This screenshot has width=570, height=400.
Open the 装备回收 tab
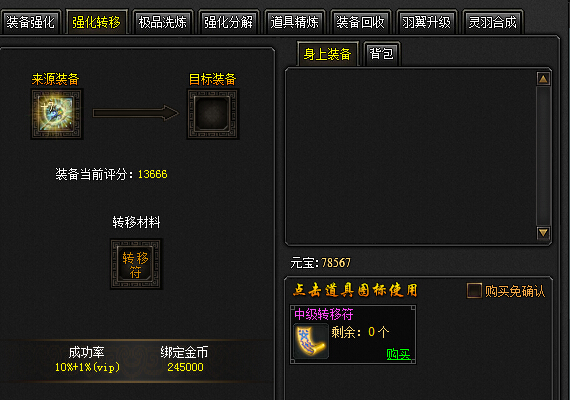point(360,22)
